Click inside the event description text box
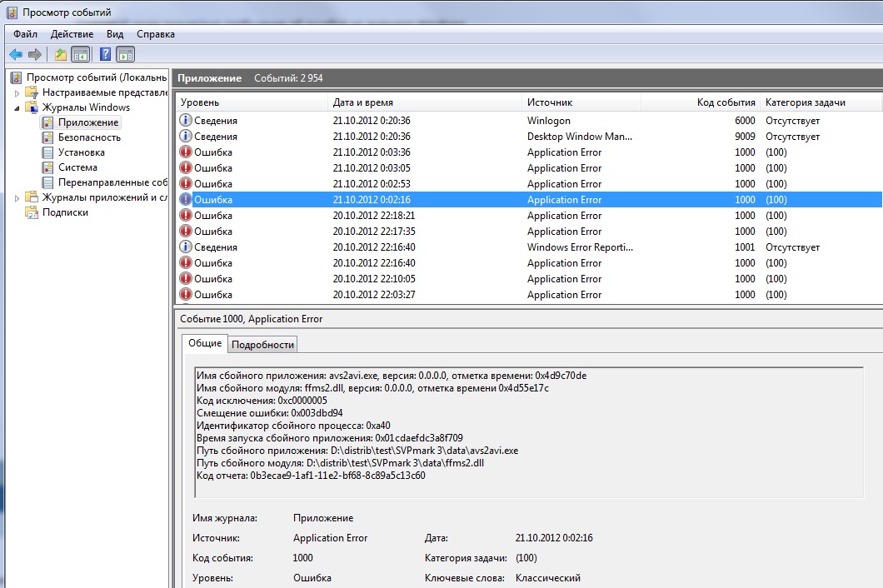883x588 pixels. (529, 432)
